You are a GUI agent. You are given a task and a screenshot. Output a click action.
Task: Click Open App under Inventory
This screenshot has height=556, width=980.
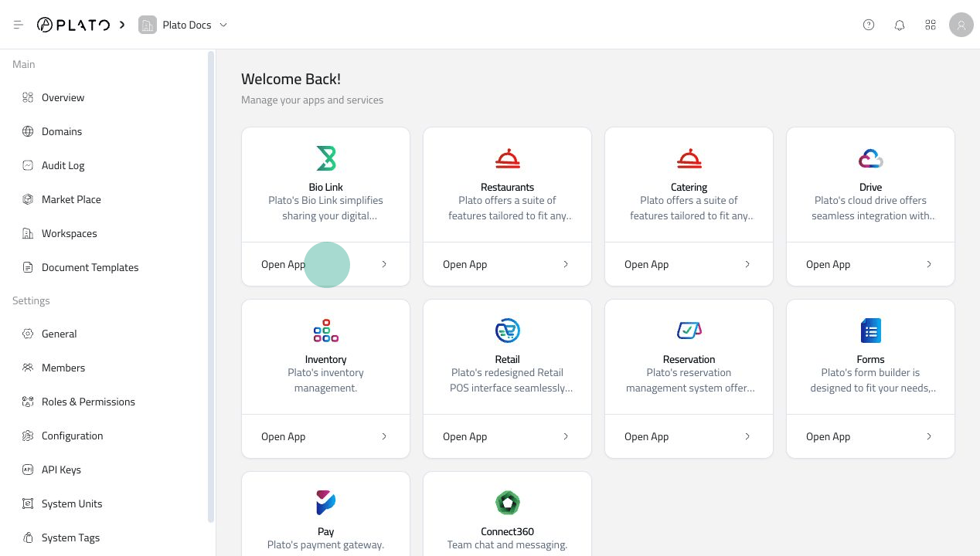coord(284,436)
